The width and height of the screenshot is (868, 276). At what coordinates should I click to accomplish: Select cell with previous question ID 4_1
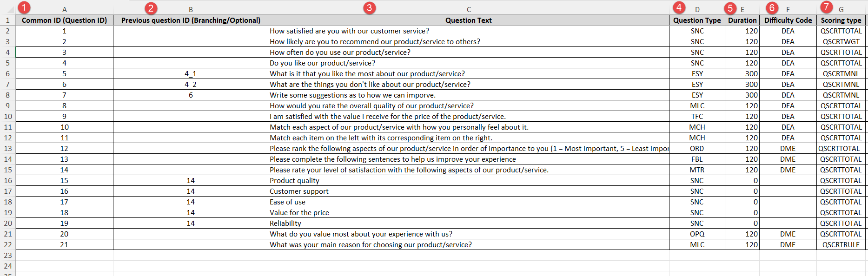coord(191,74)
